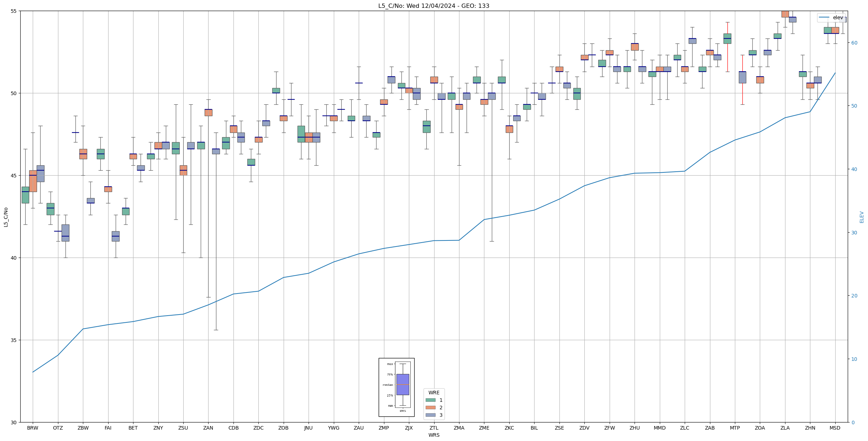Click the 55 tick on left axis
The width and height of the screenshot is (868, 441).
(x=14, y=11)
